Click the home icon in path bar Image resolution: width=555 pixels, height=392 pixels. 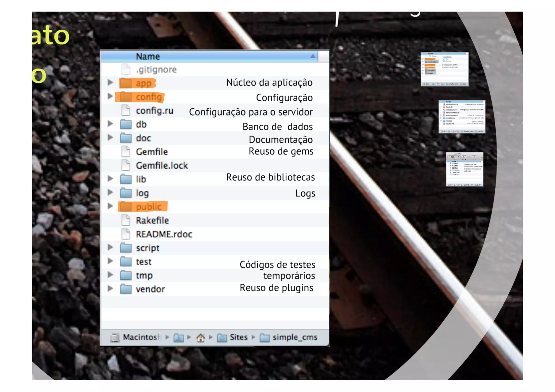pyautogui.click(x=201, y=338)
